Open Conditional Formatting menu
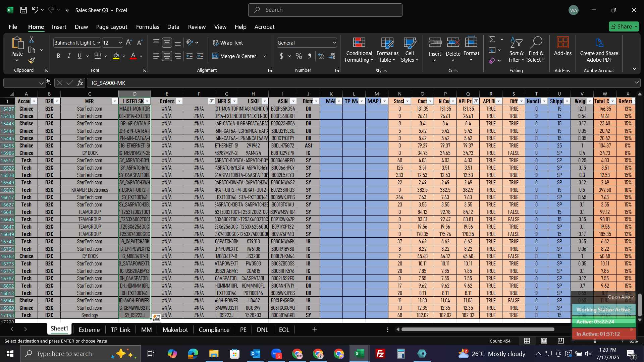Viewport: 644px width, 362px height. click(x=359, y=50)
